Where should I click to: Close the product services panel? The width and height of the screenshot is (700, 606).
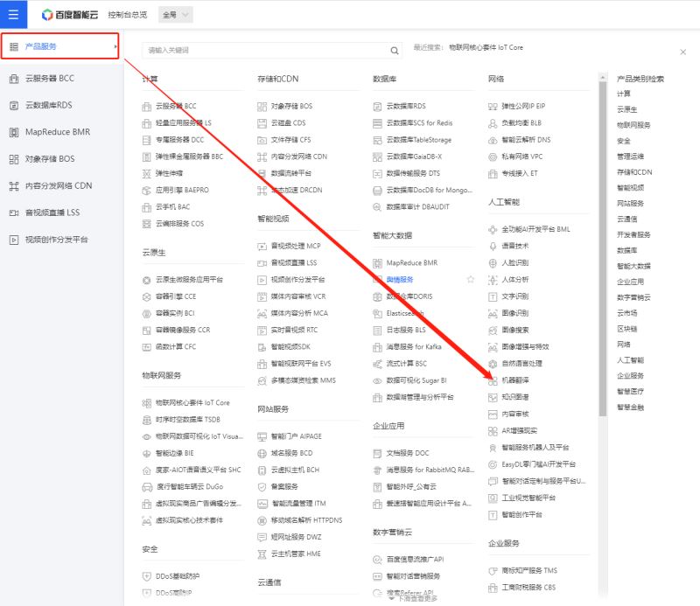(682, 52)
